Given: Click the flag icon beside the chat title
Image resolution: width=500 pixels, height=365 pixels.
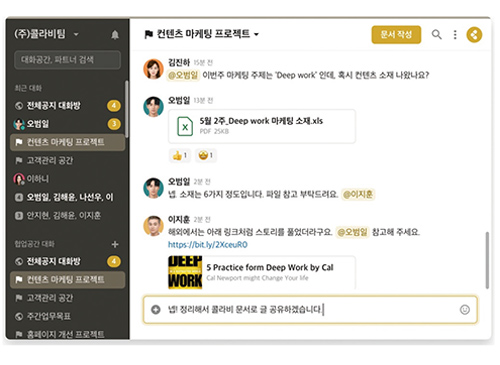Looking at the screenshot, I should [149, 34].
